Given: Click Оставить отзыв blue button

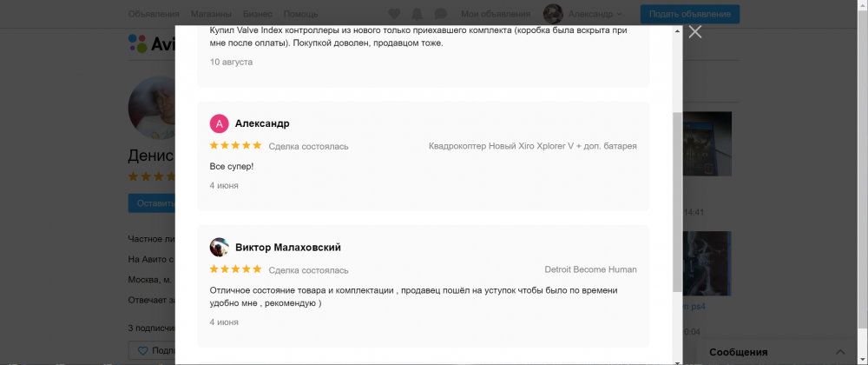Looking at the screenshot, I should click(152, 203).
